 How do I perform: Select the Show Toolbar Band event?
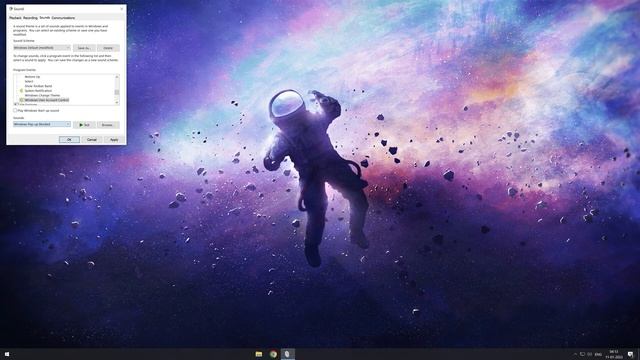point(38,86)
